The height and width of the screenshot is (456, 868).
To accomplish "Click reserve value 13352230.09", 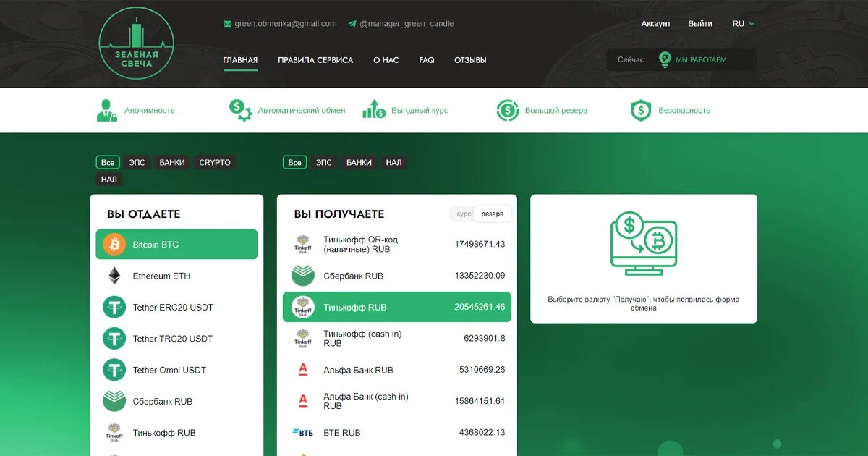I will 480,276.
